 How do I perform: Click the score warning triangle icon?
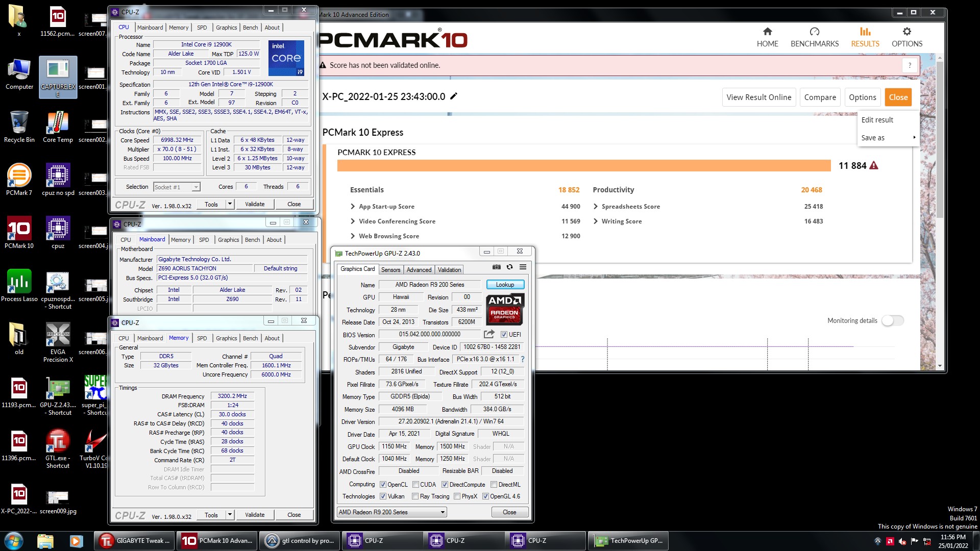coord(874,165)
